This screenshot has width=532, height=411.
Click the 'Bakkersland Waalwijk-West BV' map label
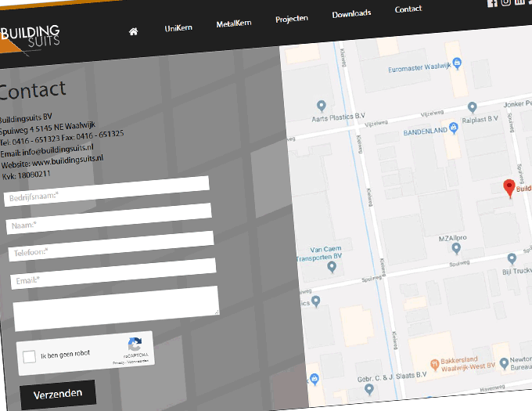pos(468,364)
